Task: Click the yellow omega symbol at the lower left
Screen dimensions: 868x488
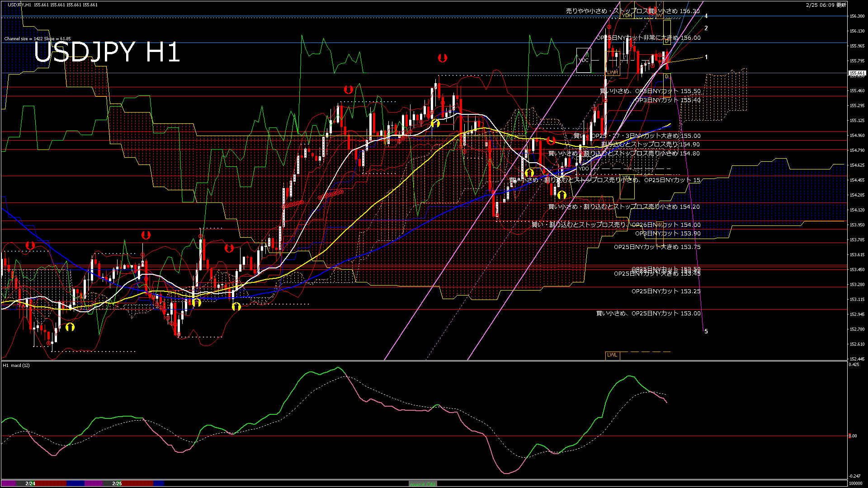Action: 70,328
